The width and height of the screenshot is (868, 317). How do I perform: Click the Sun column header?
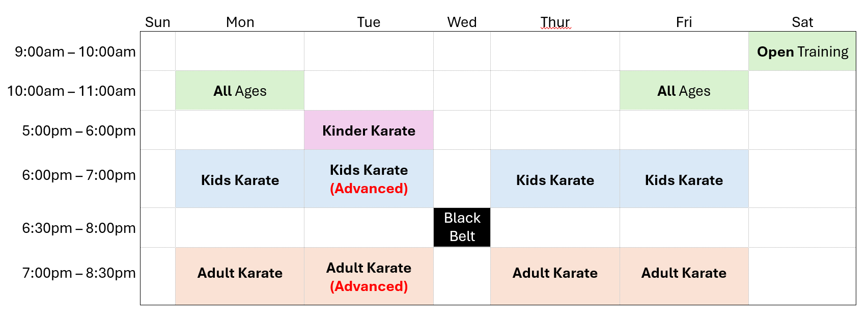click(x=158, y=22)
